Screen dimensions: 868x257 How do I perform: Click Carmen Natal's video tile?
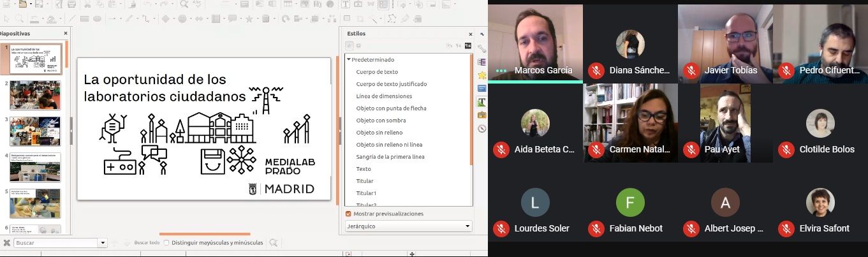tap(630, 122)
